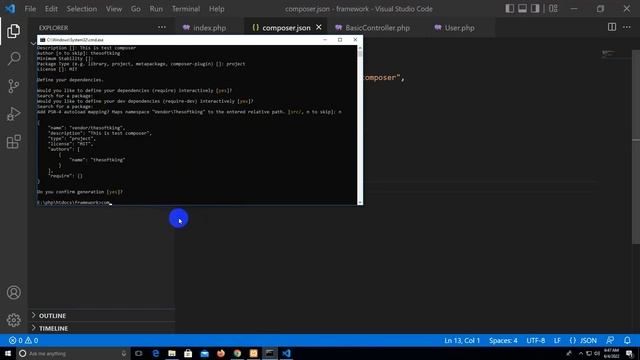Click Ln 13, Col 1 status entry

(x=462, y=340)
